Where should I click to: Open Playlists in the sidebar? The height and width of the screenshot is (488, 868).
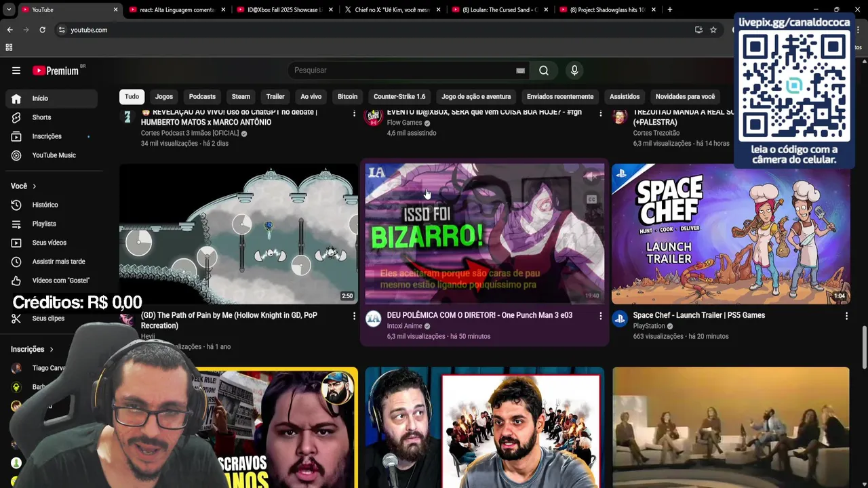point(52,224)
